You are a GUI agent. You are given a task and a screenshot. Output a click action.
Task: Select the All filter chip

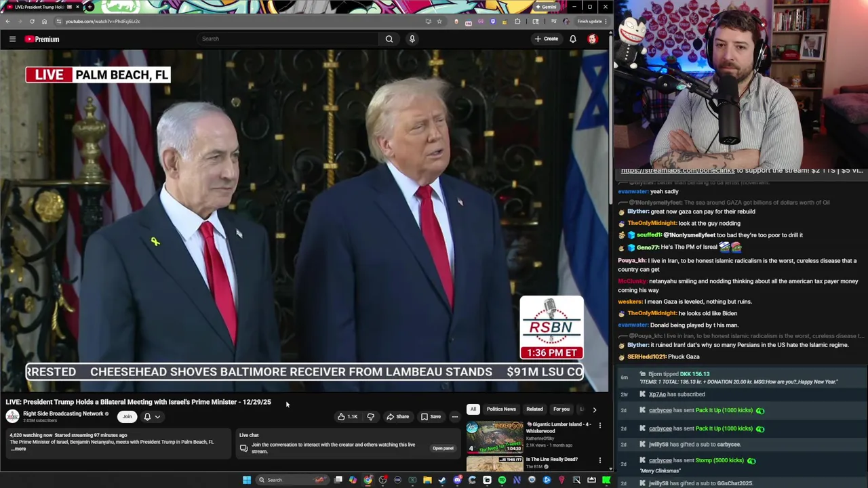click(473, 409)
